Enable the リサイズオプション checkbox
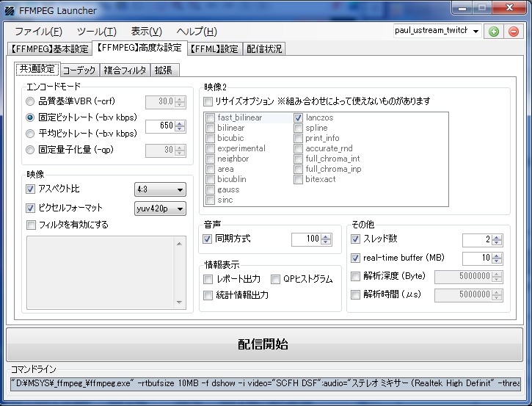 pyautogui.click(x=208, y=101)
